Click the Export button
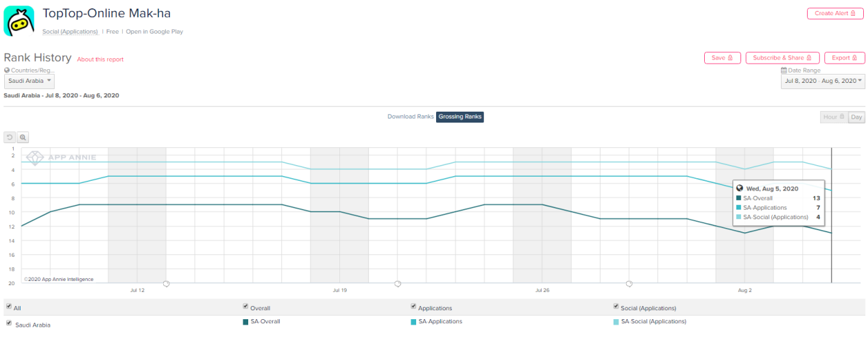The image size is (868, 337). pyautogui.click(x=844, y=58)
